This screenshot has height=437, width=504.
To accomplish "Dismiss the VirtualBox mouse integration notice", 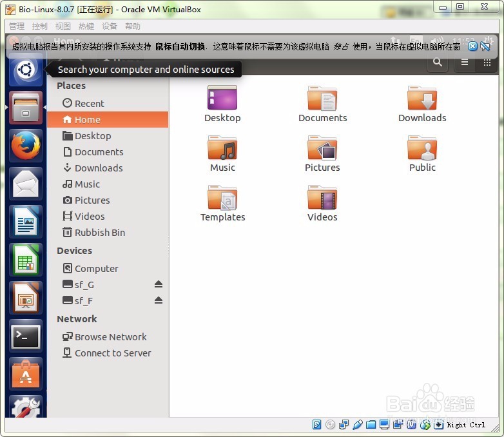I will [472, 46].
